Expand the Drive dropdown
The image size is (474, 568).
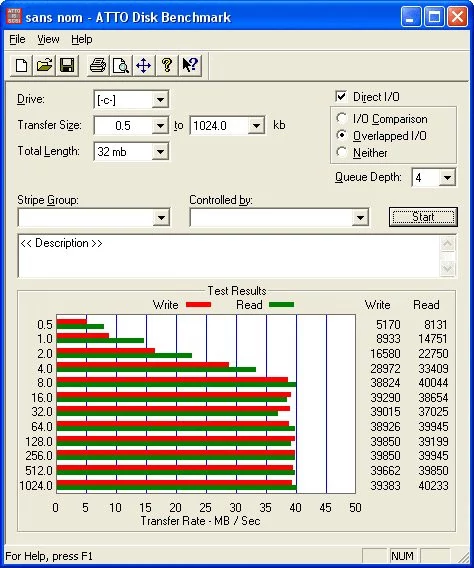tap(160, 100)
